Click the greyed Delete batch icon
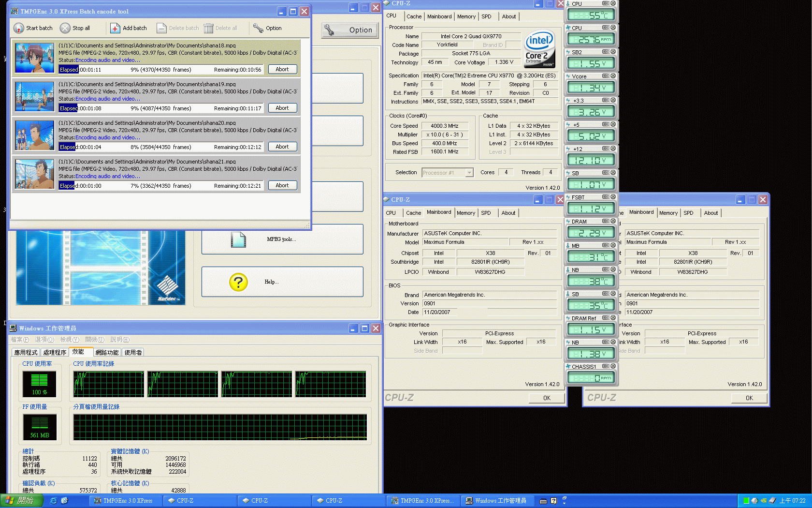 (161, 28)
